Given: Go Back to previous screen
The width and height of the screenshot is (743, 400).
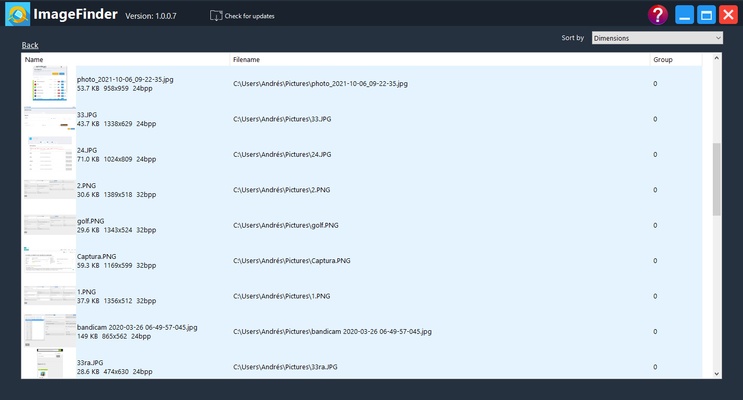Looking at the screenshot, I should 30,45.
